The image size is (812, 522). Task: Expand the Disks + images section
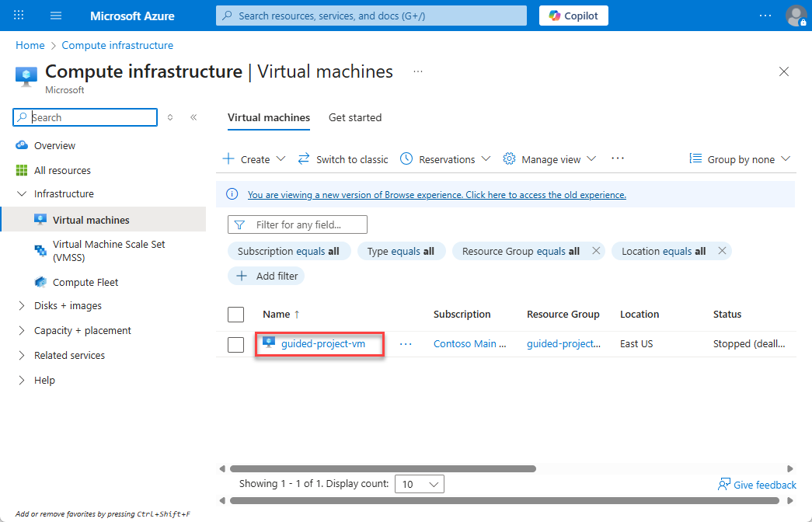(x=21, y=305)
